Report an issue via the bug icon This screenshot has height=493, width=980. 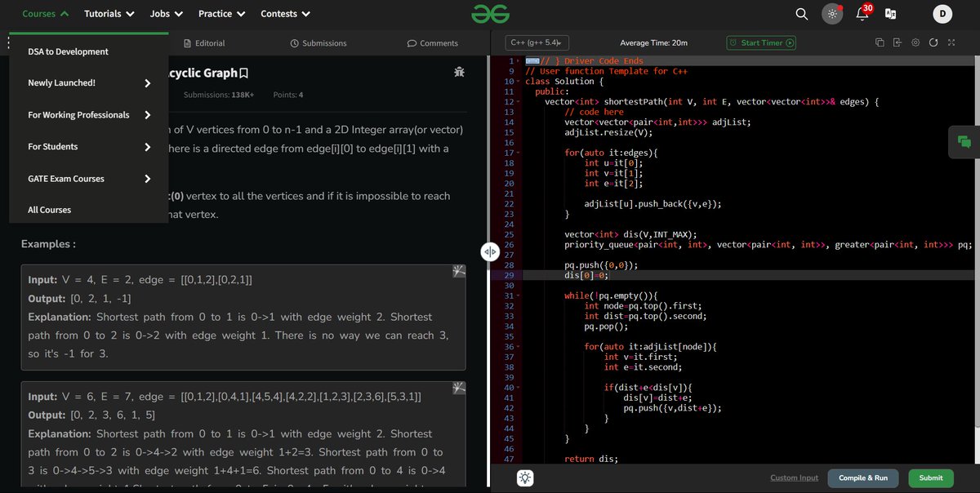(x=459, y=72)
